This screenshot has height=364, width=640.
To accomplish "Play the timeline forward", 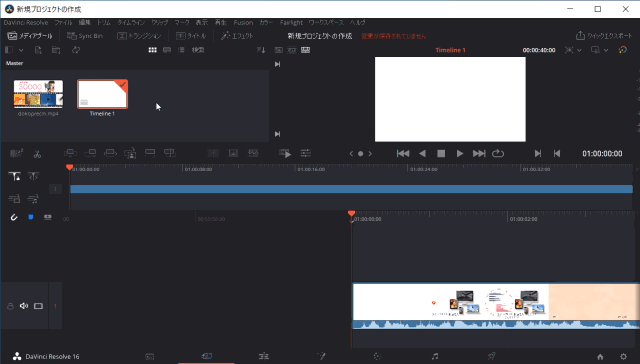I will [460, 153].
